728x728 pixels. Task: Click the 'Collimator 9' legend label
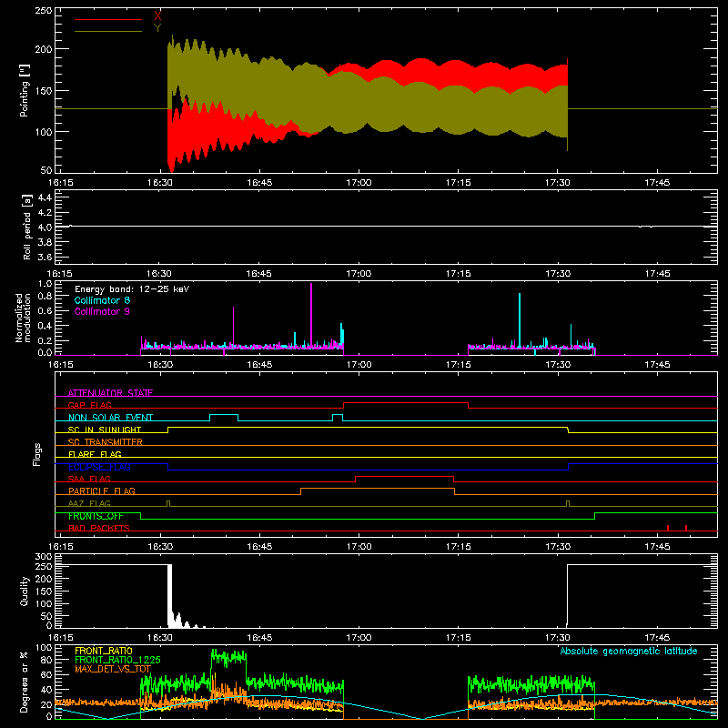(x=102, y=311)
